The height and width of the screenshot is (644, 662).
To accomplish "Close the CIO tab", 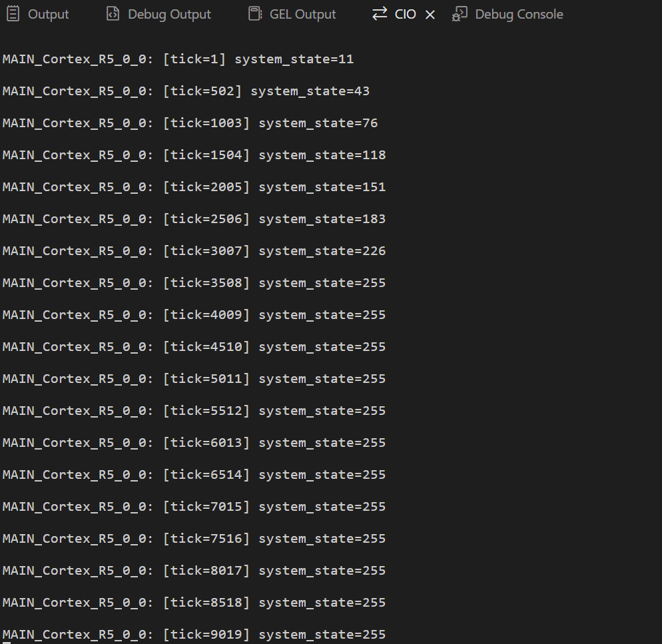I will pyautogui.click(x=430, y=15).
